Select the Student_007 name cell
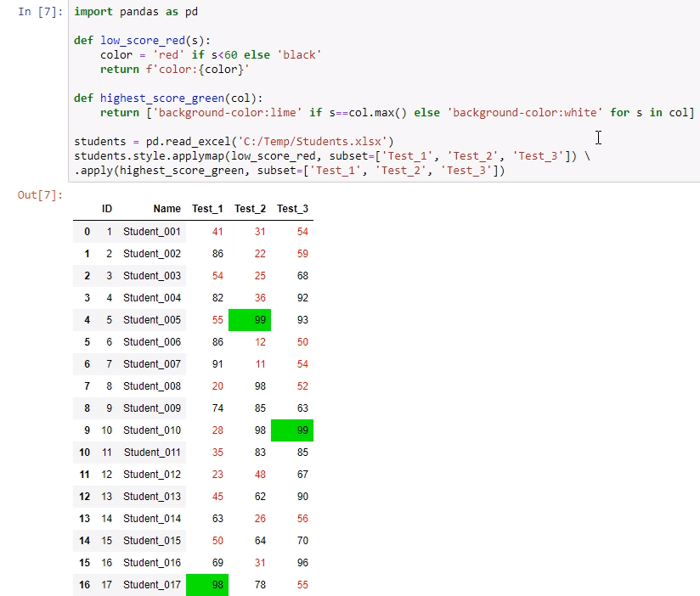 (152, 364)
